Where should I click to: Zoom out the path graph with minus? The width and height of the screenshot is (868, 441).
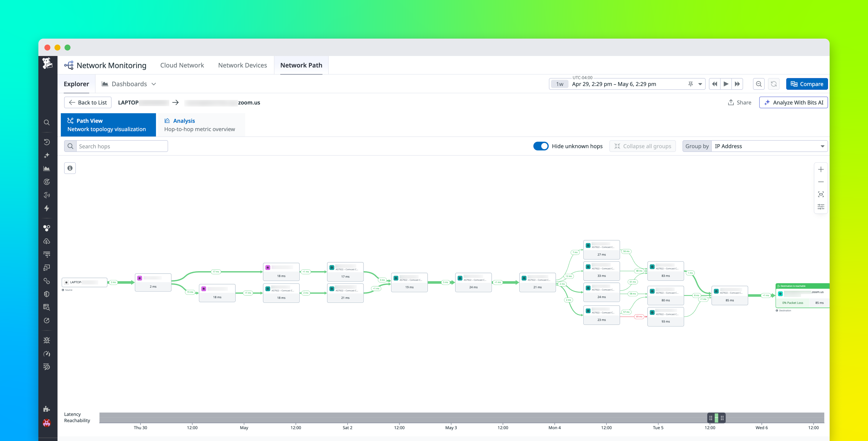click(x=821, y=182)
